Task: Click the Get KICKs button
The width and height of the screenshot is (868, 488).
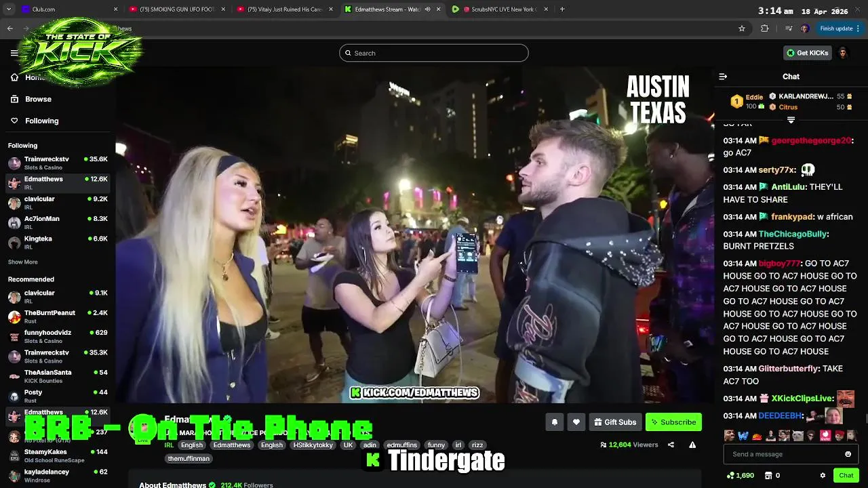Action: pyautogui.click(x=807, y=53)
